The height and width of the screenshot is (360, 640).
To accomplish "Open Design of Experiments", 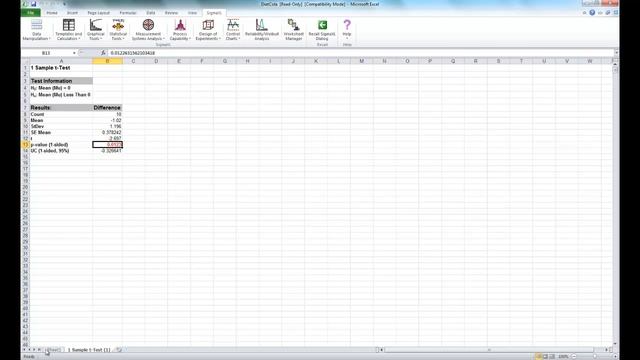I will (x=208, y=30).
